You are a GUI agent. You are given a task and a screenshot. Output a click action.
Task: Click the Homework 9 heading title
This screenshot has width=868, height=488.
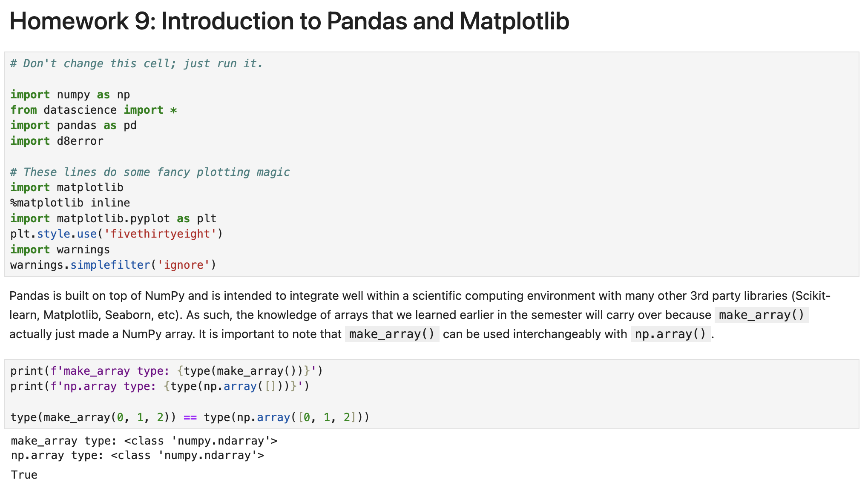coord(289,21)
